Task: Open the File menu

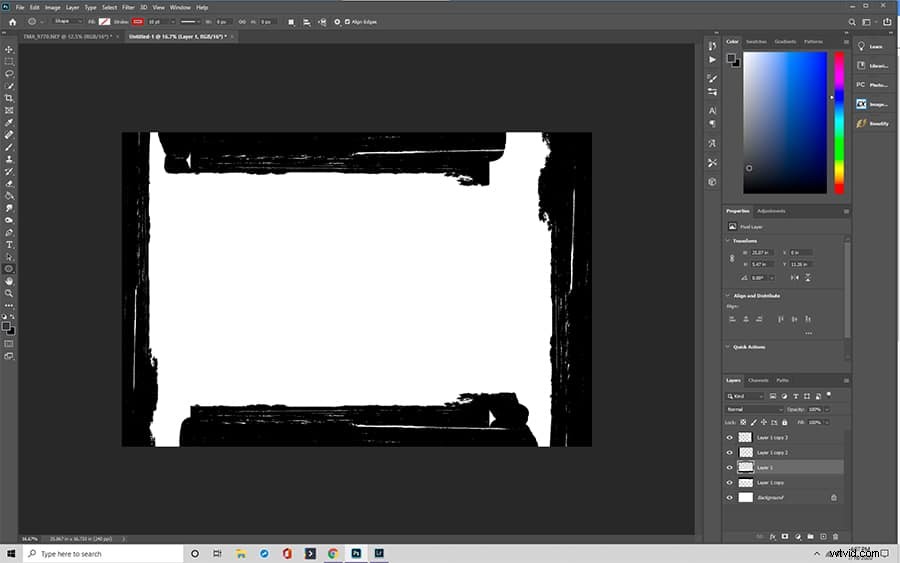Action: point(20,7)
